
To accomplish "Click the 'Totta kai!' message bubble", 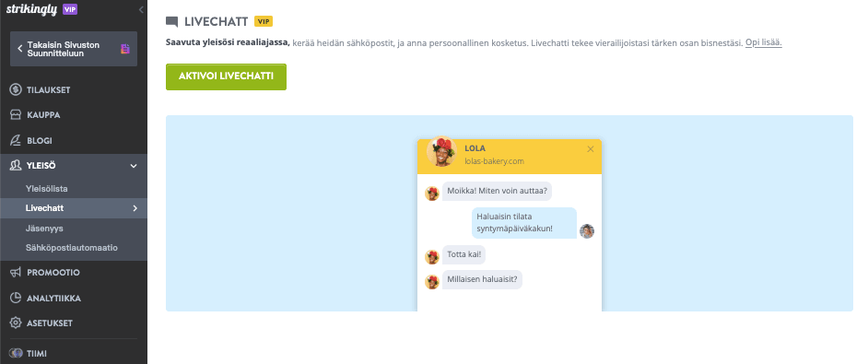I will click(463, 255).
